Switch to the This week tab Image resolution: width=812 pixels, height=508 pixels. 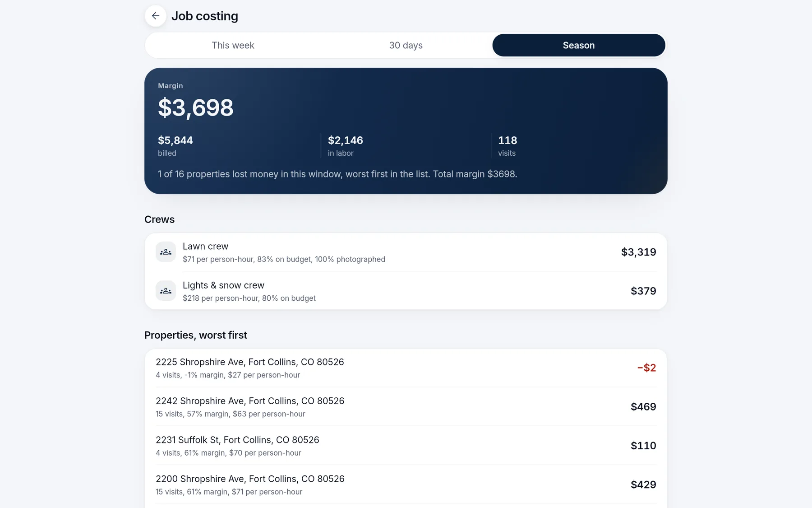(x=233, y=45)
